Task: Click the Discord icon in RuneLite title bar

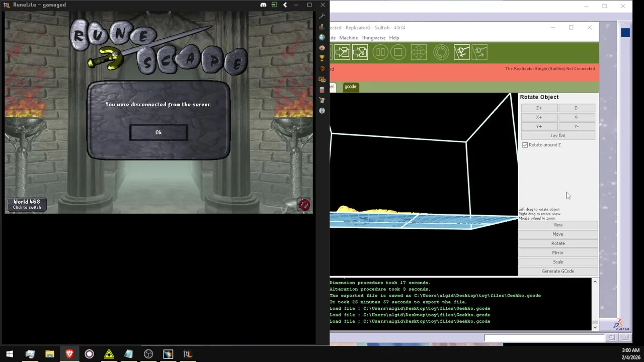Action: (x=263, y=5)
